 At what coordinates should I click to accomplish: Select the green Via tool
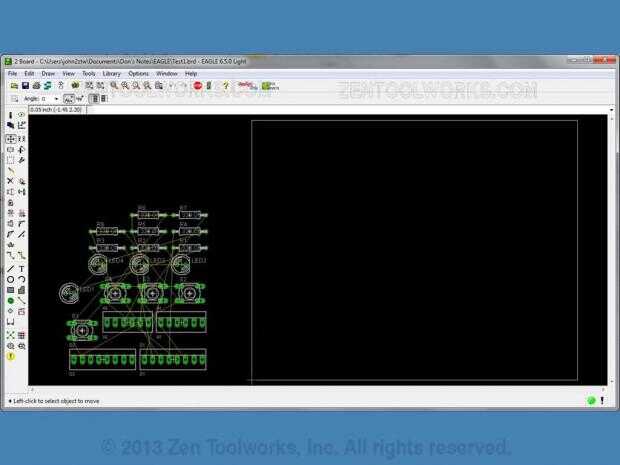pos(10,301)
